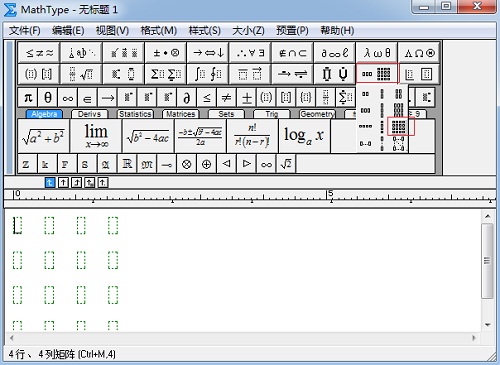The width and height of the screenshot is (500, 365).
Task: Insert the plus-minus sign ±
Action: (x=247, y=98)
